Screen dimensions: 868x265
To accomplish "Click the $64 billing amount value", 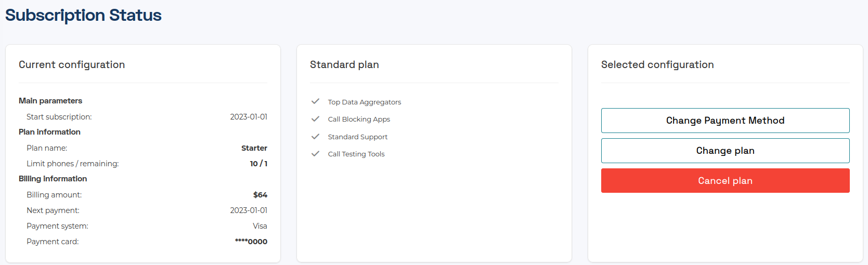I will 260,195.
